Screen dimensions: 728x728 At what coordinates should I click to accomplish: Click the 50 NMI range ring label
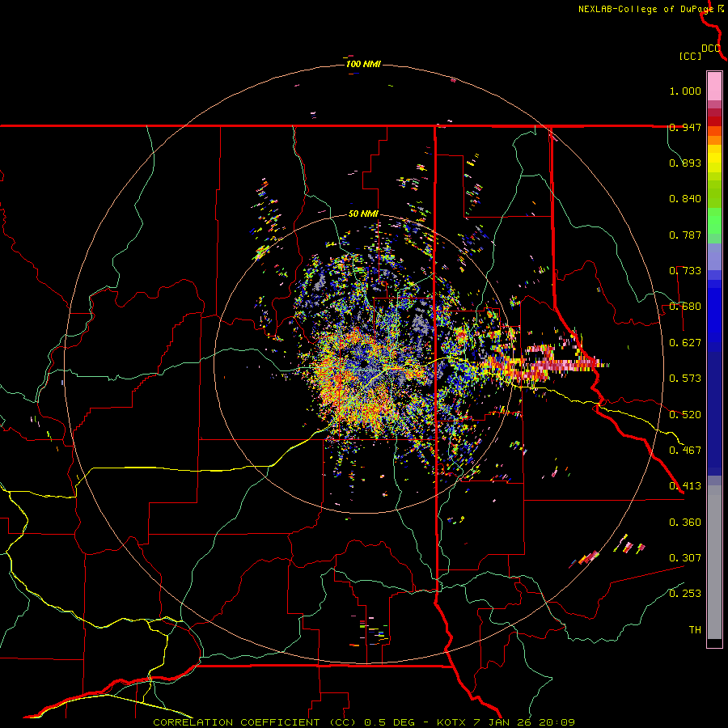363,214
